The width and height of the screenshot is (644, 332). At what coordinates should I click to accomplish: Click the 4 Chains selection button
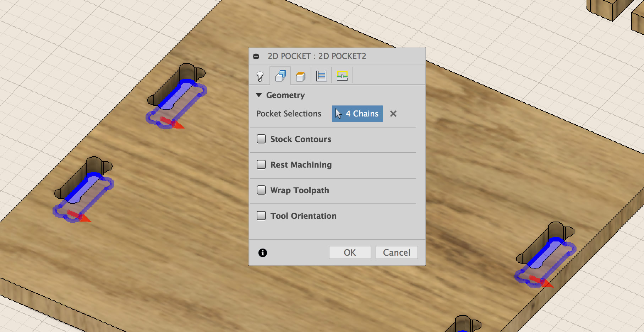pos(357,114)
